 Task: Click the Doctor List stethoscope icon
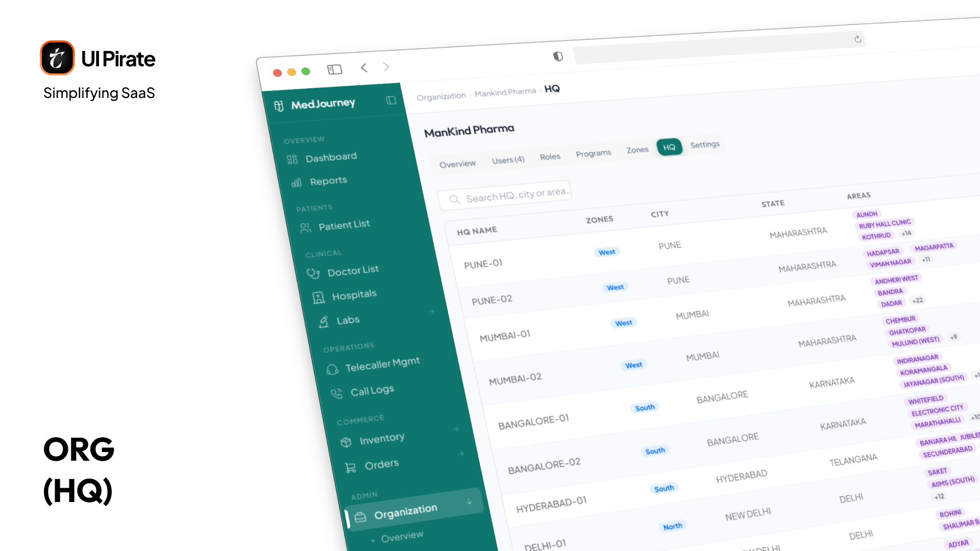click(x=313, y=273)
